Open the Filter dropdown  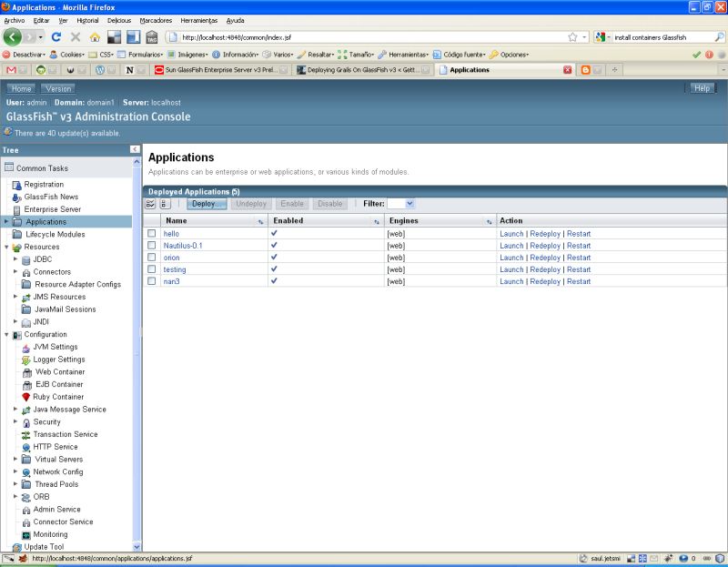tap(401, 203)
